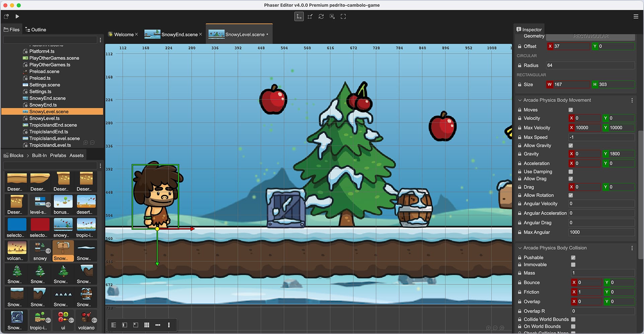
Task: Select the scale tool in the toolbar
Action: point(310,16)
